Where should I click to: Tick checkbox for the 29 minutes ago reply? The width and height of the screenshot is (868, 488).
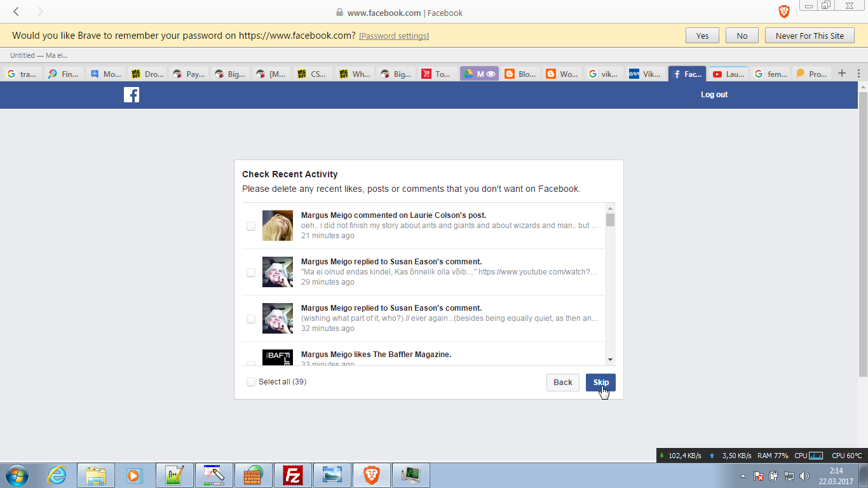point(251,272)
